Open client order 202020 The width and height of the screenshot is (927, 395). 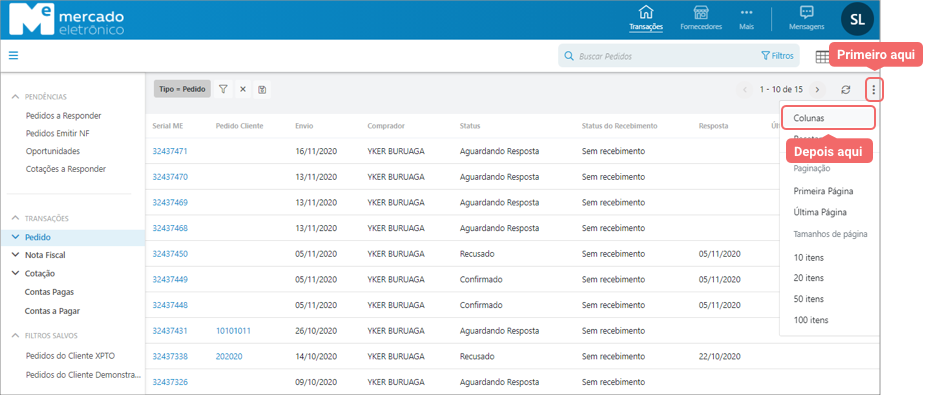(x=229, y=357)
